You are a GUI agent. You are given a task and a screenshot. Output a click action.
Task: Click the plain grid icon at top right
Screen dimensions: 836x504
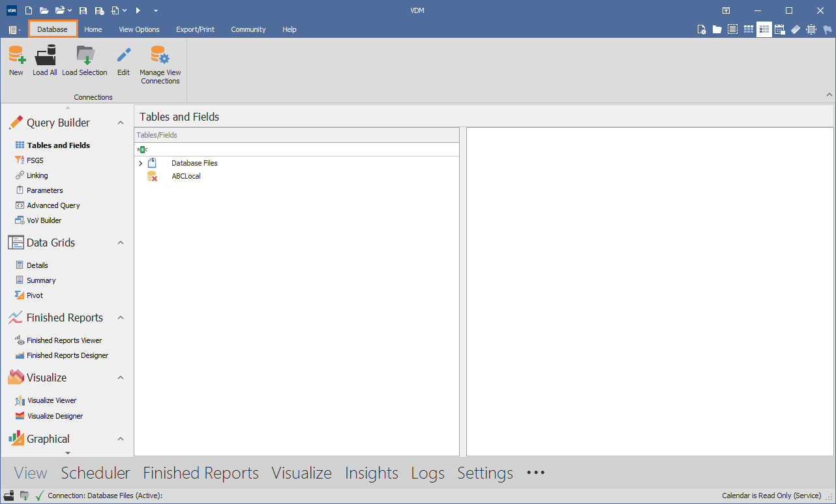(749, 29)
